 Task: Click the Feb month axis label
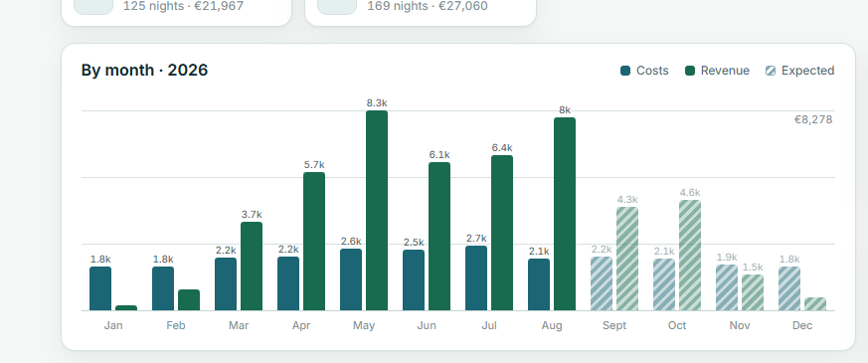click(x=175, y=326)
